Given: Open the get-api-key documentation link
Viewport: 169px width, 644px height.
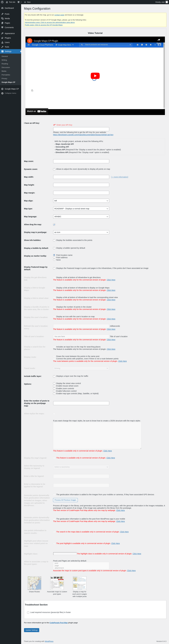Looking at the screenshot, I should 83,135.
